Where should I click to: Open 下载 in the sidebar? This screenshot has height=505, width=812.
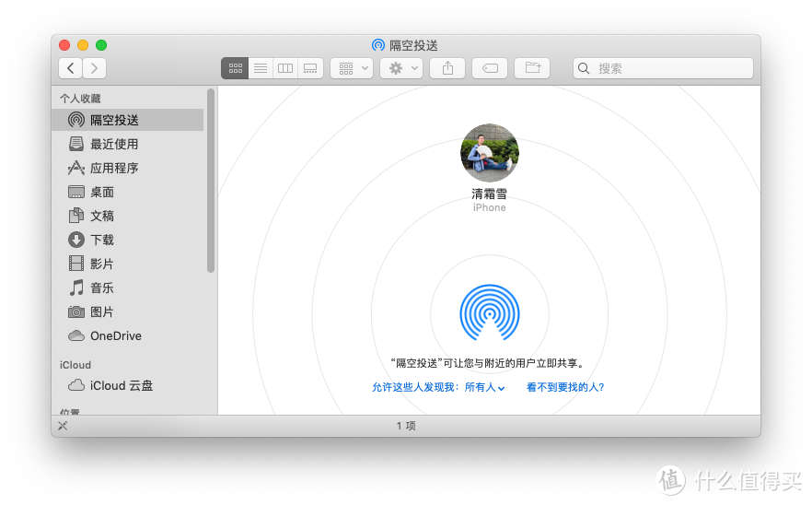(128, 240)
